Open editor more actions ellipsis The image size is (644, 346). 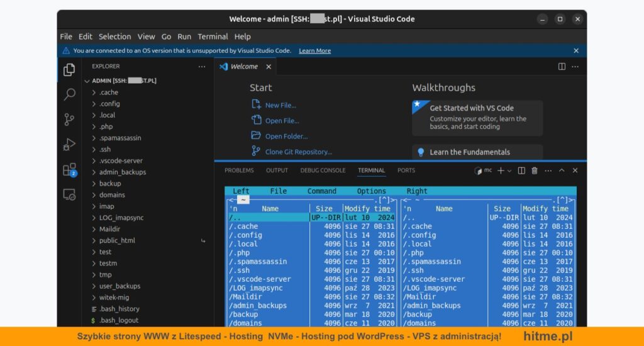click(575, 67)
